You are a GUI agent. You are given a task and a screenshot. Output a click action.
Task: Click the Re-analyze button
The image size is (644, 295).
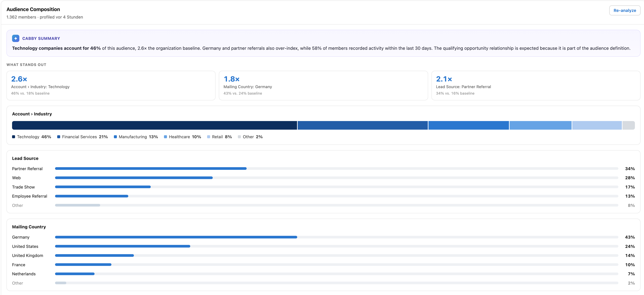coord(624,10)
